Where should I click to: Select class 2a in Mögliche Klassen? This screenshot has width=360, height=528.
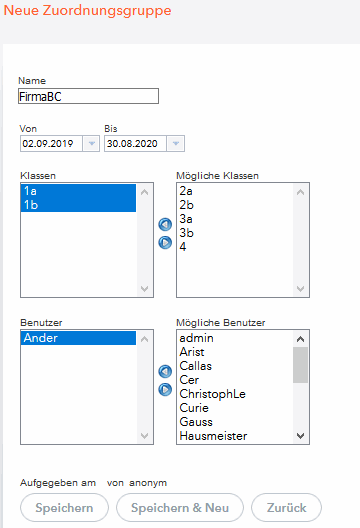click(x=235, y=191)
